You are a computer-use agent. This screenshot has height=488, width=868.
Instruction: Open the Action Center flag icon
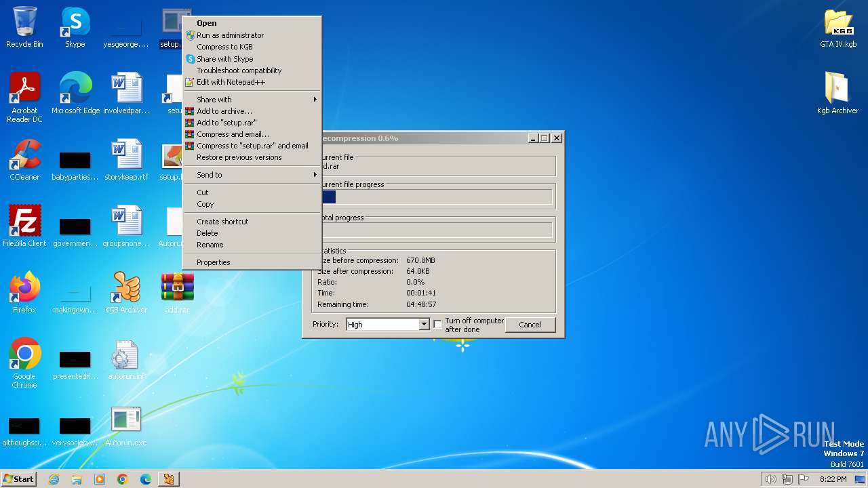point(804,479)
